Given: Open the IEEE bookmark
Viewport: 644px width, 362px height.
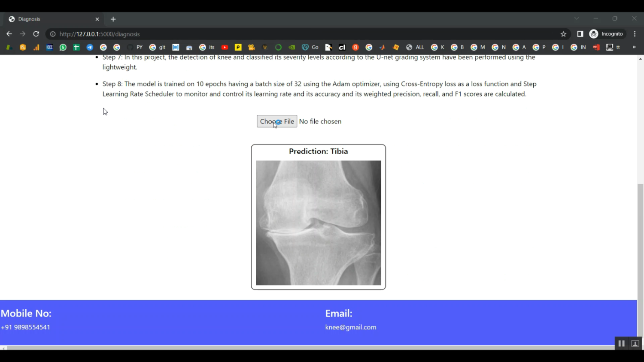Looking at the screenshot, I should click(x=50, y=47).
